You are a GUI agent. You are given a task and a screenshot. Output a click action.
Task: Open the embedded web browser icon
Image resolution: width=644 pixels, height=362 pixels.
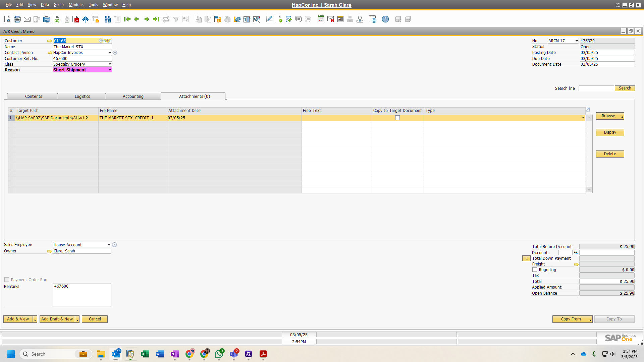coord(372,19)
